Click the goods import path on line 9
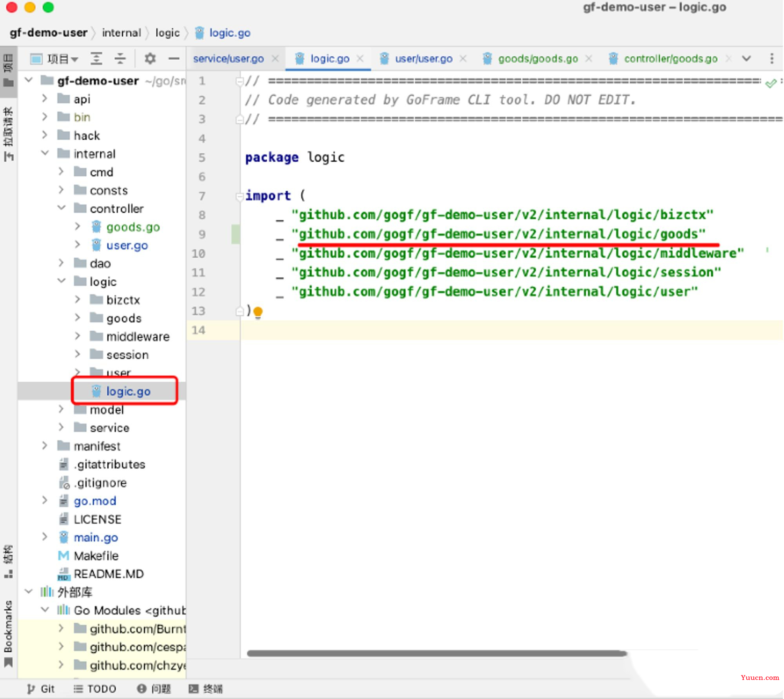 [x=498, y=234]
